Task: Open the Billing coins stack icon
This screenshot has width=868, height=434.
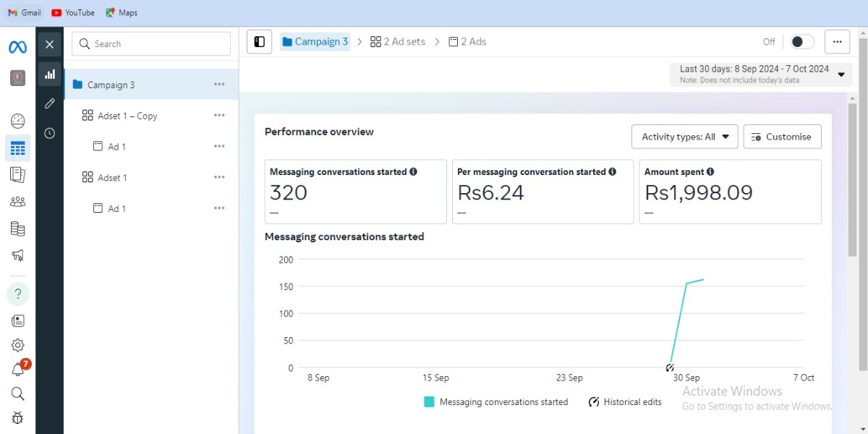Action: pos(18,229)
